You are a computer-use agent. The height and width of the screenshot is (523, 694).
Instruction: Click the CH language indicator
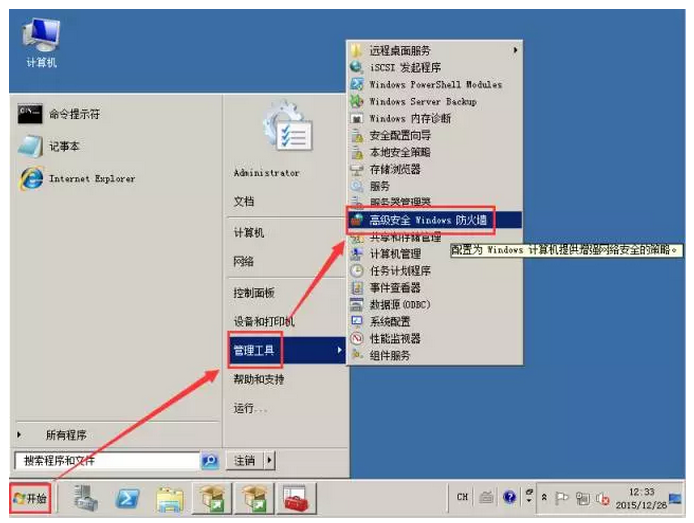click(462, 497)
